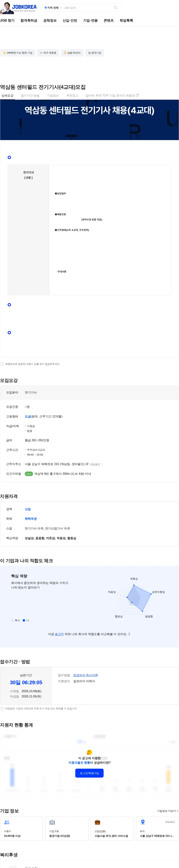This screenshot has height=868, width=179.
Task: Click the building icon on the 기업구분 card
Action: [52, 822]
